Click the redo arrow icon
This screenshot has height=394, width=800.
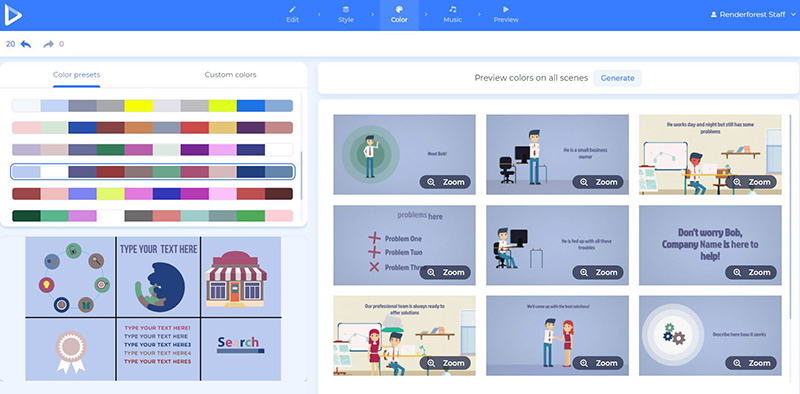click(x=48, y=44)
